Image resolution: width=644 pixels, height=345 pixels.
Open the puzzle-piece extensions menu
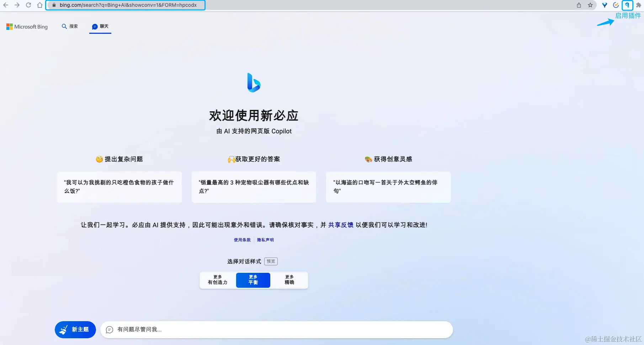click(x=639, y=5)
